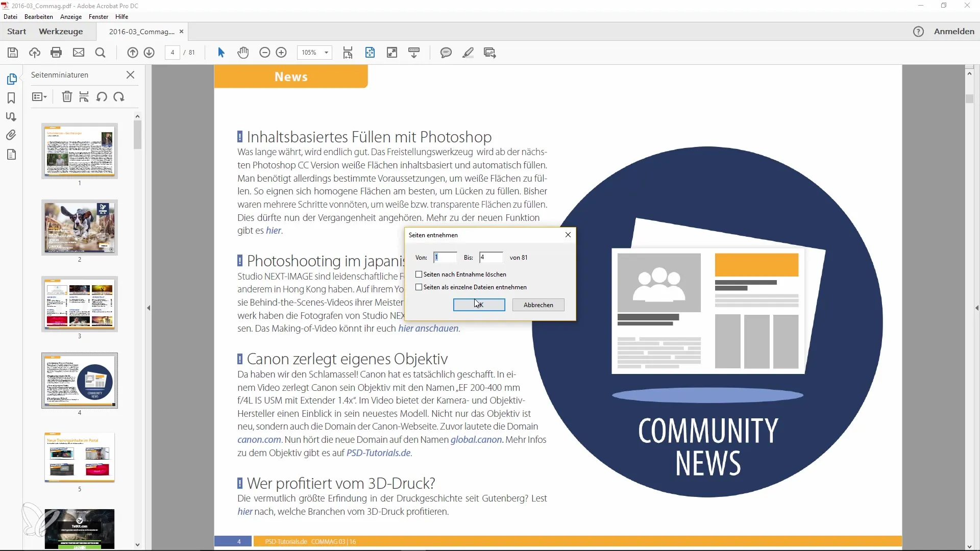The height and width of the screenshot is (551, 980).
Task: Go to previous page arrow
Action: pos(133,53)
